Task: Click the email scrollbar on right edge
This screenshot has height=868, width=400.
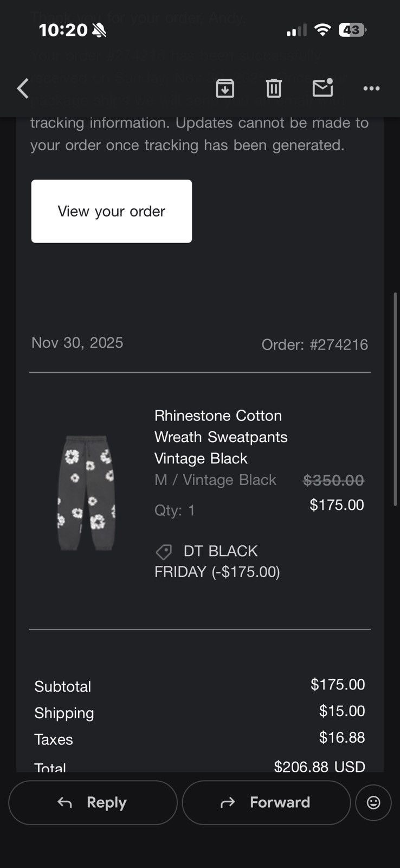Action: pyautogui.click(x=395, y=399)
